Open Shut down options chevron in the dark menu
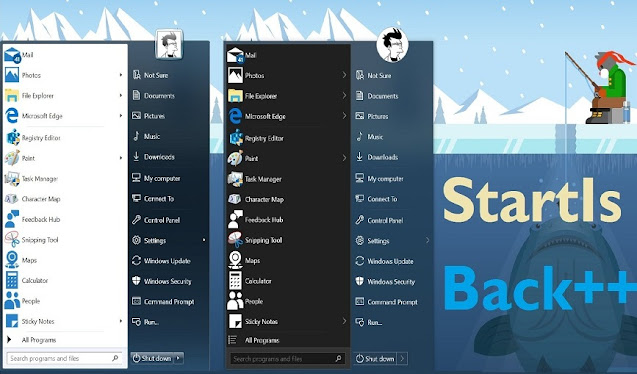Image resolution: width=637 pixels, height=374 pixels. (402, 358)
